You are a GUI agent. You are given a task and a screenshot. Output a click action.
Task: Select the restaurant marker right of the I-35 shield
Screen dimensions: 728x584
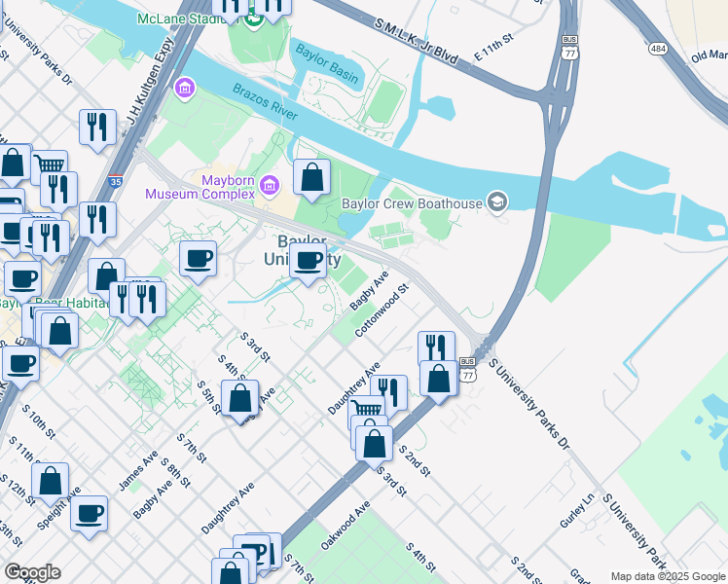(97, 223)
